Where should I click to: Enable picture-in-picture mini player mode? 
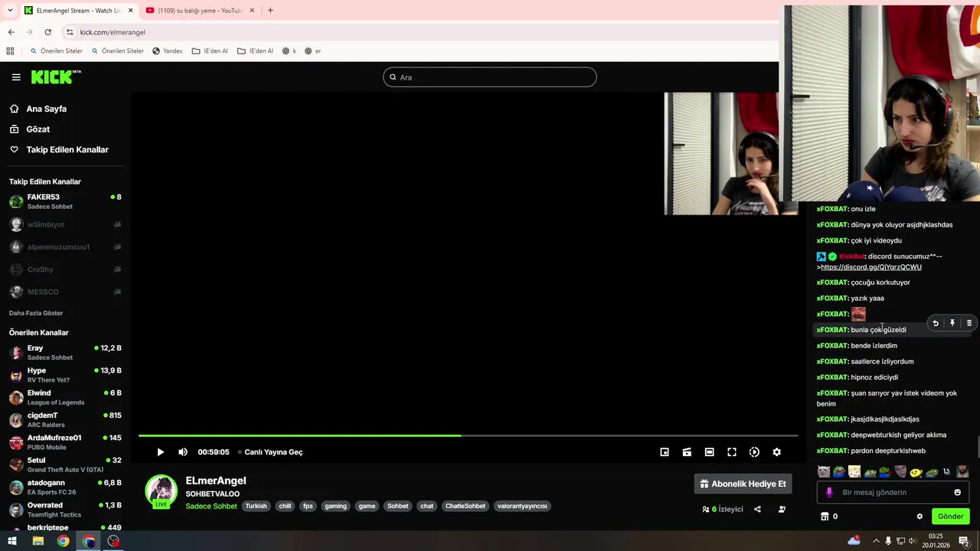pyautogui.click(x=665, y=452)
